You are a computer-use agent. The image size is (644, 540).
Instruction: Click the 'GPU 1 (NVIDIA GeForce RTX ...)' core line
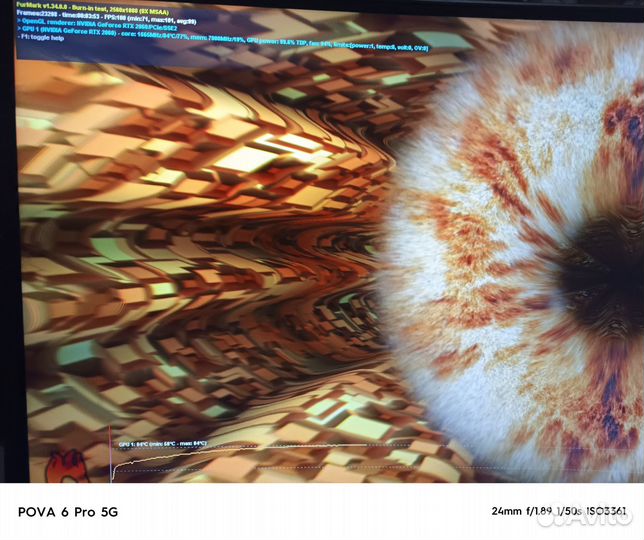[x=222, y=39]
